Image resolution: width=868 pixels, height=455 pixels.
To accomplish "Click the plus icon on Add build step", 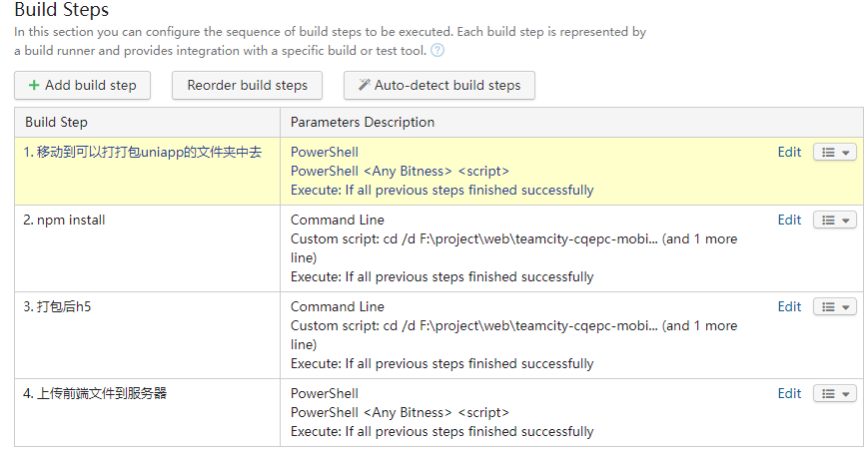I will (x=34, y=85).
